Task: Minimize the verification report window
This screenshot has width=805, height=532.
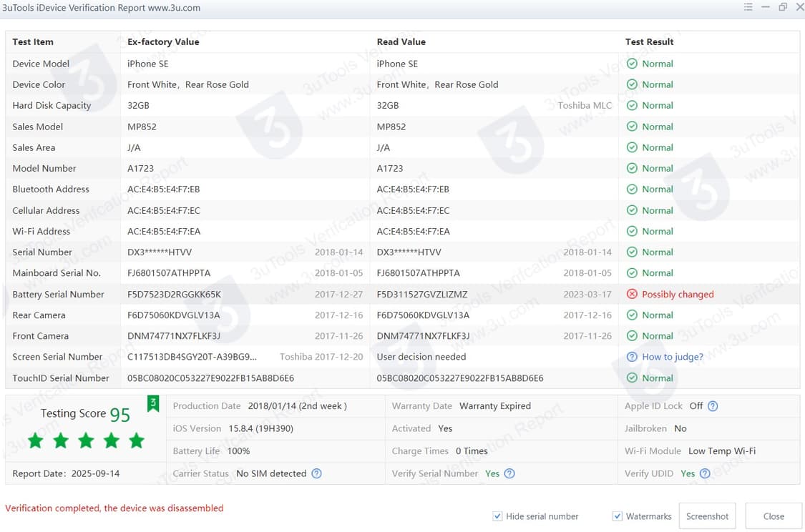Action: tap(766, 7)
